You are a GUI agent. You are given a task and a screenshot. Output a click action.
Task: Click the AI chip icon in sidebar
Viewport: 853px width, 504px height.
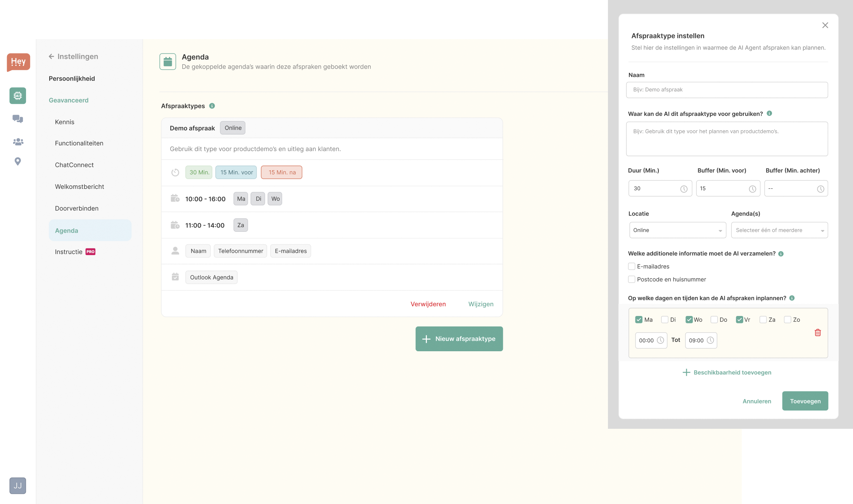pos(18,95)
